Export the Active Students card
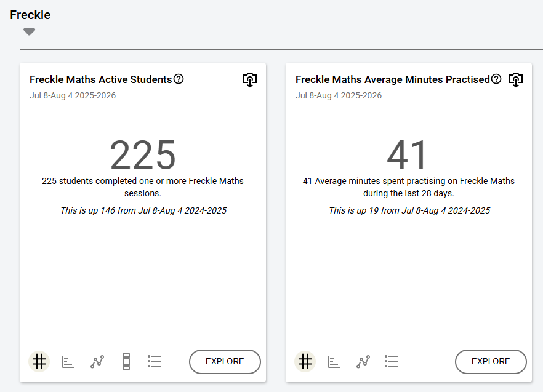The height and width of the screenshot is (392, 543). click(x=250, y=80)
